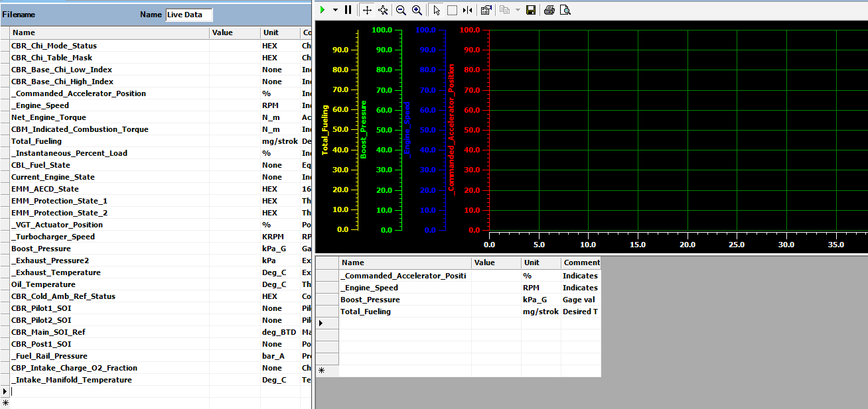The width and height of the screenshot is (868, 409).
Task: Select CBR_Post1_SOI parameter
Action: (x=41, y=344)
